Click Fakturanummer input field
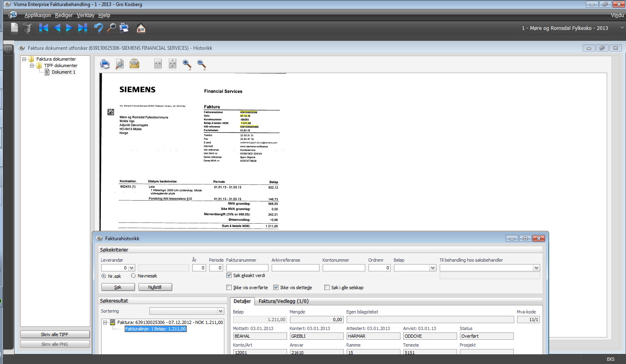 pos(247,268)
